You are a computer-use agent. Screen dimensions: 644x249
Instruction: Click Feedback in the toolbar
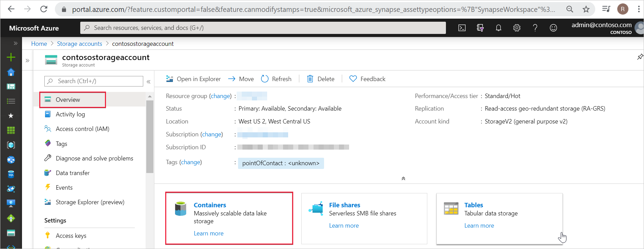click(367, 79)
